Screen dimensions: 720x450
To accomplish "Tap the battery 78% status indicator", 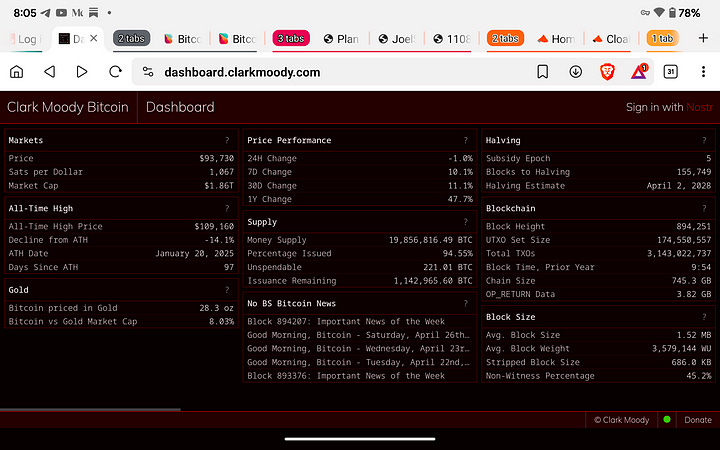I will (x=684, y=12).
